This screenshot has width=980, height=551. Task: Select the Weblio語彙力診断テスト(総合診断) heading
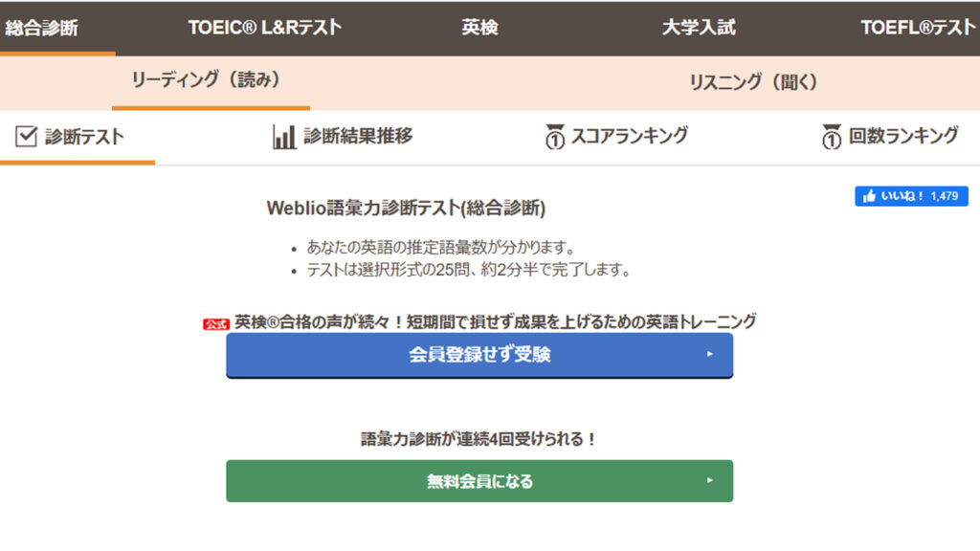406,208
